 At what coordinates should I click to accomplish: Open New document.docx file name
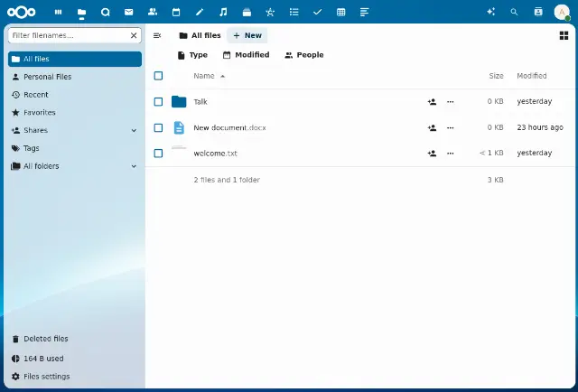click(229, 128)
